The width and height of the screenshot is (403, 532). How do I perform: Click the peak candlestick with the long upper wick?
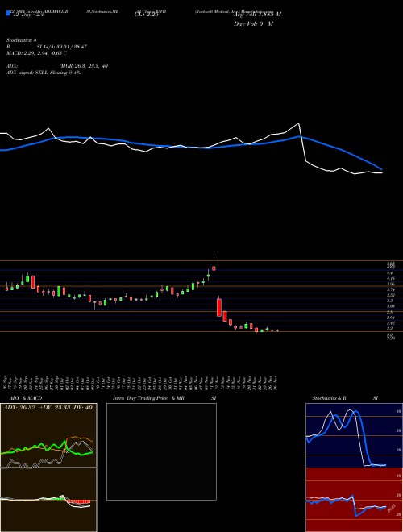pyautogui.click(x=214, y=264)
